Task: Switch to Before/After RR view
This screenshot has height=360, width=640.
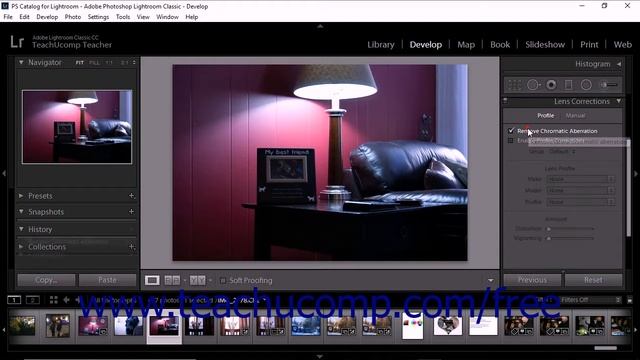Action: pos(172,280)
